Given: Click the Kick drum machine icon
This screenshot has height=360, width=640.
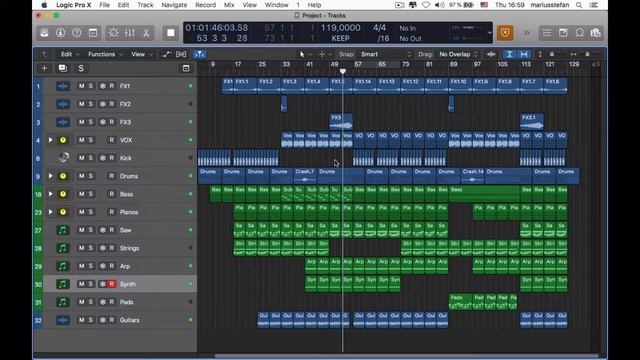Looking at the screenshot, I should [63, 158].
